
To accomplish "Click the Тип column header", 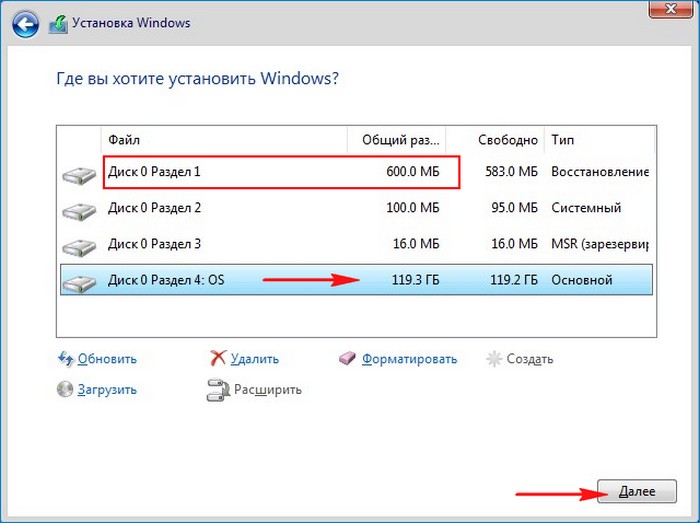I will coord(600,140).
